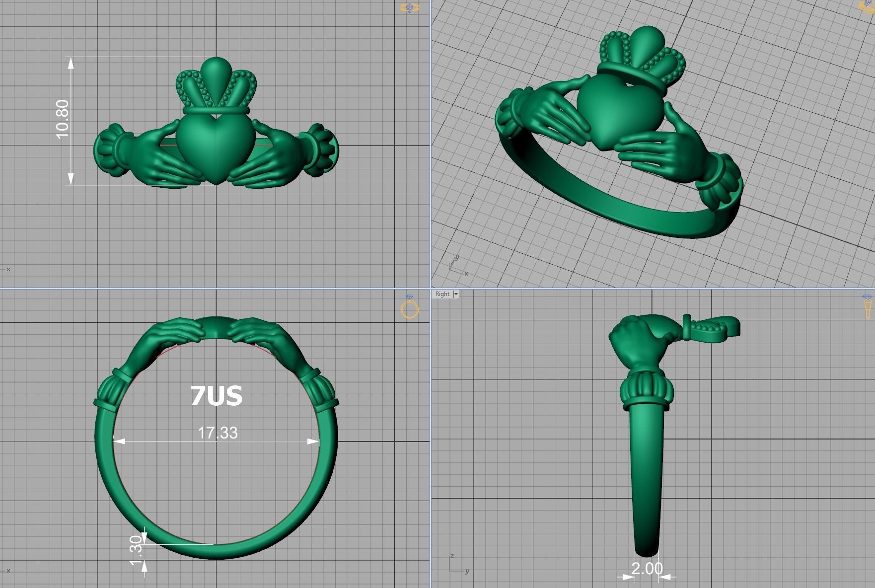Image resolution: width=875 pixels, height=588 pixels.
Task: Click the 7US ring size label
Action: tap(217, 396)
